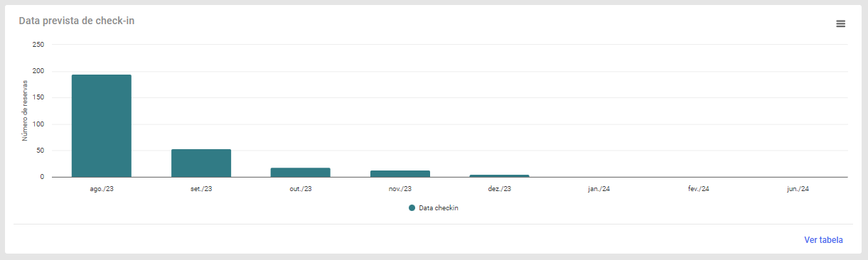Select the out./23 bar
The height and width of the screenshot is (260, 868).
click(301, 173)
